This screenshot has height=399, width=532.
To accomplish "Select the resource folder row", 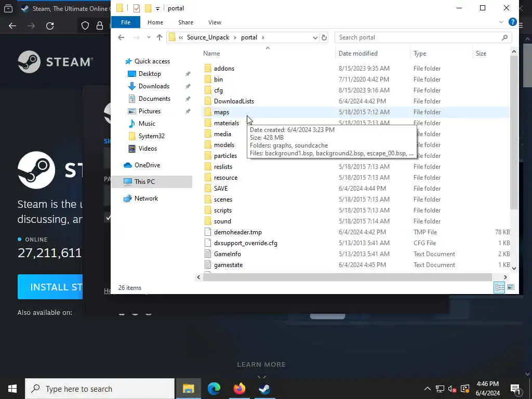I will coord(357,178).
